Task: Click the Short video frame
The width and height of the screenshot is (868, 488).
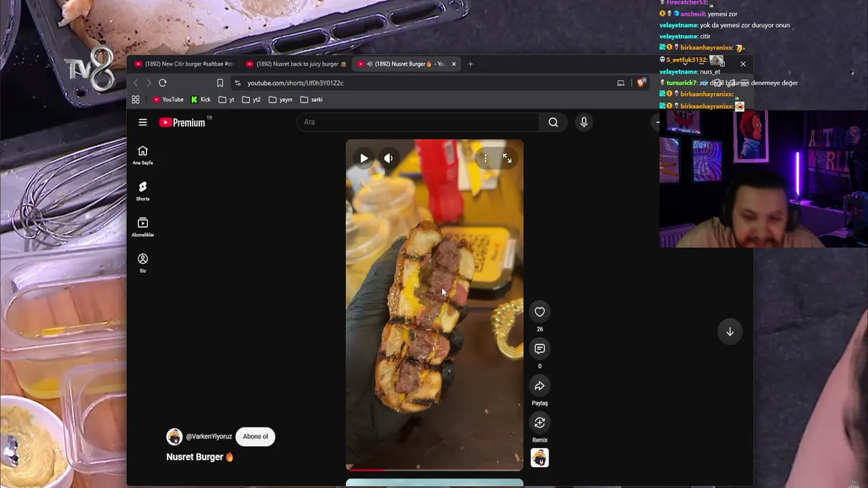Action: click(x=435, y=305)
